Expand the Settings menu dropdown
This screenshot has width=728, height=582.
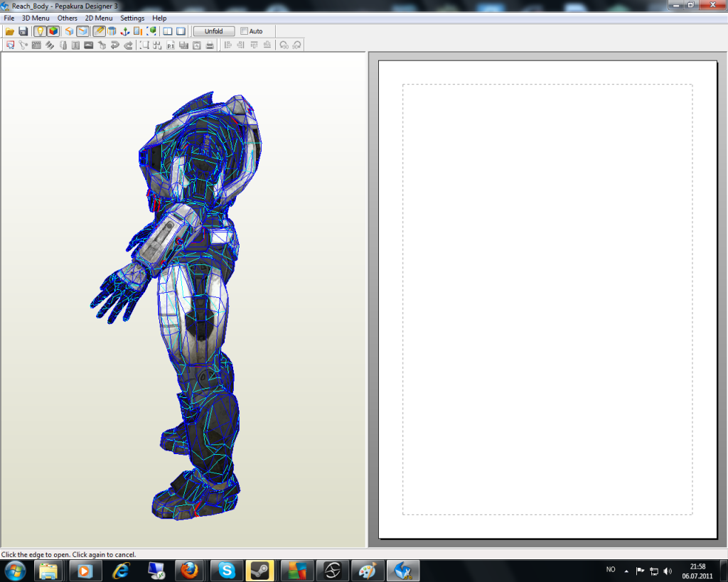coord(132,18)
